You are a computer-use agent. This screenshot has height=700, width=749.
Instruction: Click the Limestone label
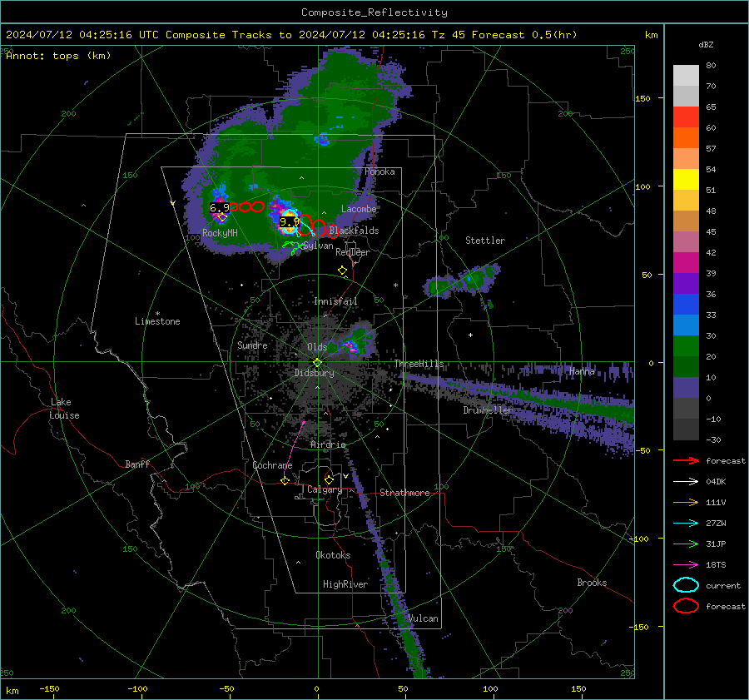(x=157, y=321)
